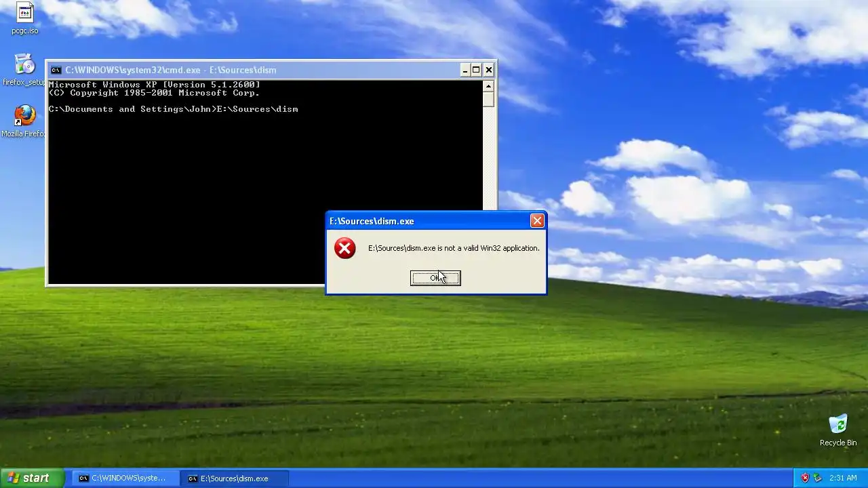Click the red security shield tray icon
The image size is (868, 488).
(805, 478)
